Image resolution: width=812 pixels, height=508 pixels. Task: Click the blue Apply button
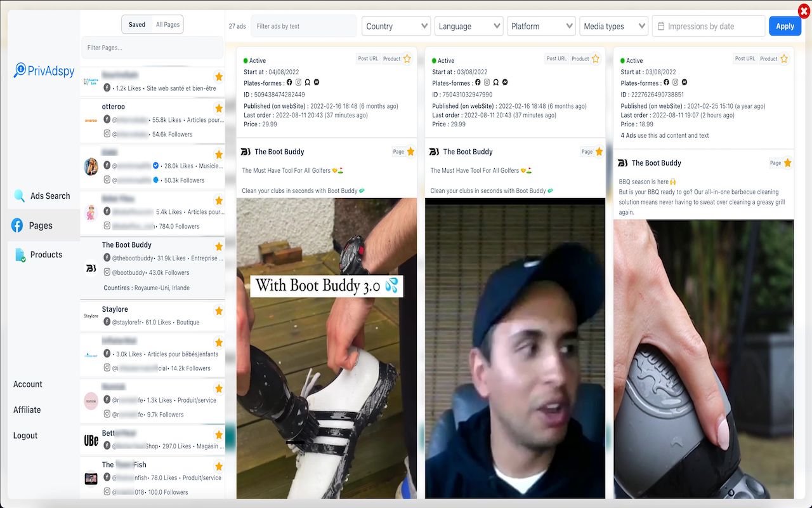point(785,26)
